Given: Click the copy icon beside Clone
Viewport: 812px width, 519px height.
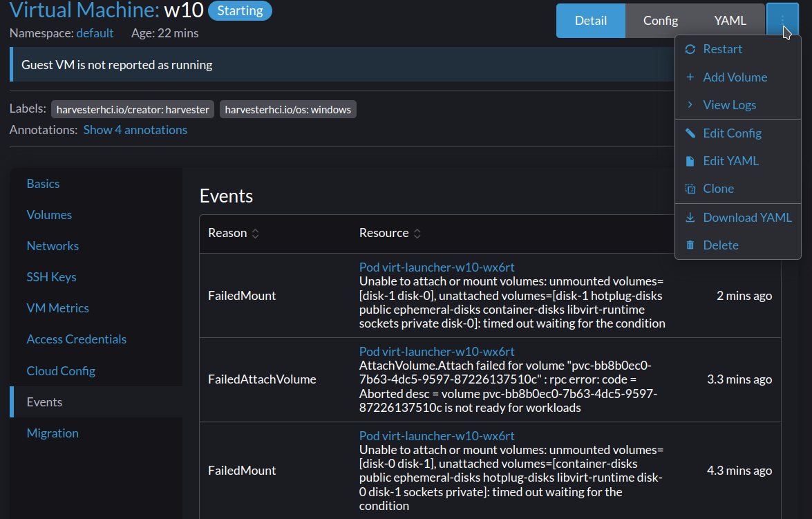Looking at the screenshot, I should tap(690, 189).
